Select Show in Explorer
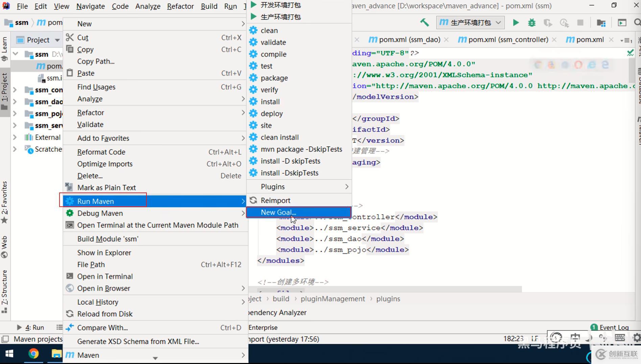Screen dimensions: 641x364 tap(155, 253)
